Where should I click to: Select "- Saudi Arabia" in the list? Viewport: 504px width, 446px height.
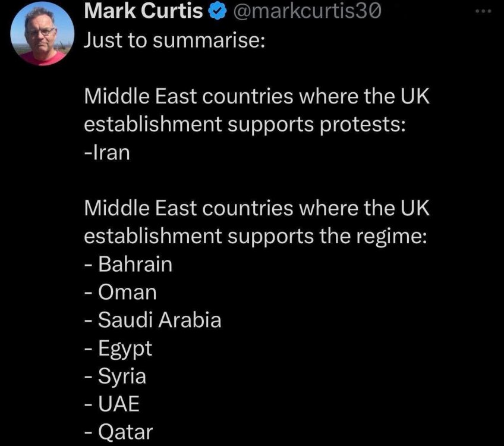(153, 320)
